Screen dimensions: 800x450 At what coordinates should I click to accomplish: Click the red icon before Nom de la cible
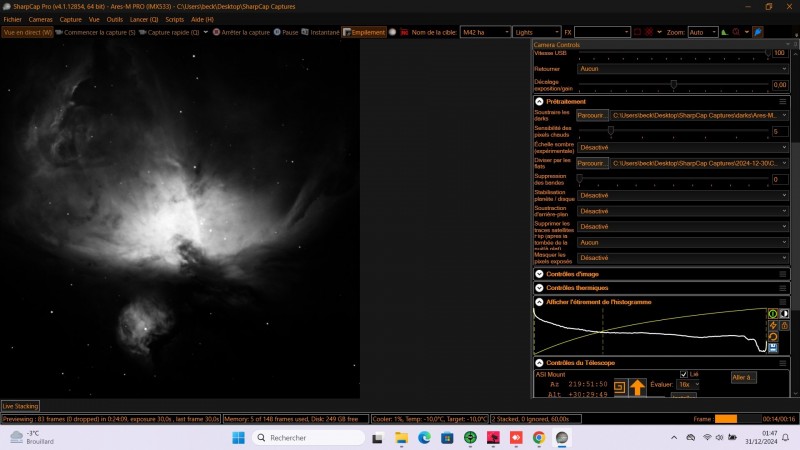pyautogui.click(x=404, y=32)
